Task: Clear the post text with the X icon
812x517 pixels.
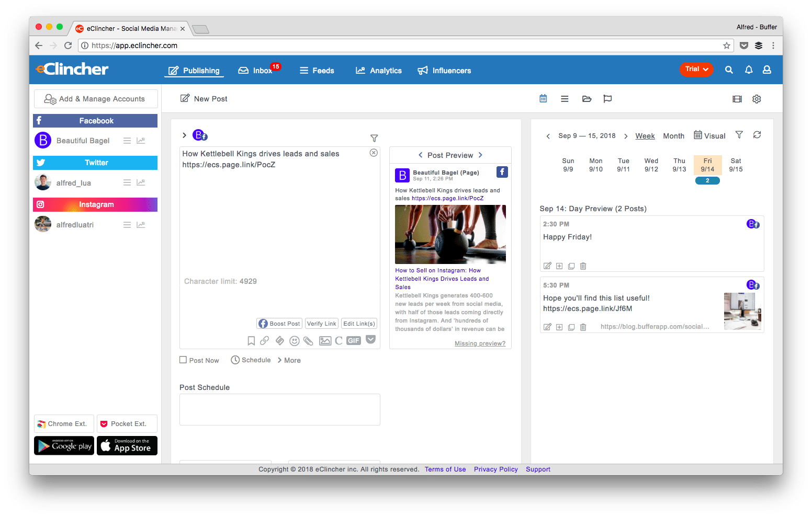Action: click(x=374, y=153)
